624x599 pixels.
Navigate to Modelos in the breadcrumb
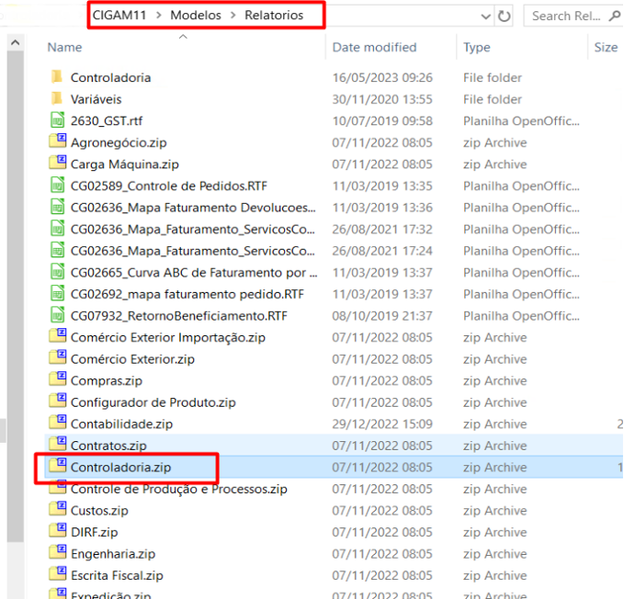tap(195, 15)
